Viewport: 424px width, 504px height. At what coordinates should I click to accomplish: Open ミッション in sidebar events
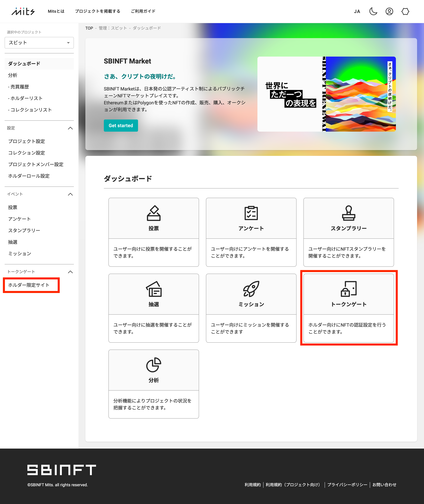[20, 254]
